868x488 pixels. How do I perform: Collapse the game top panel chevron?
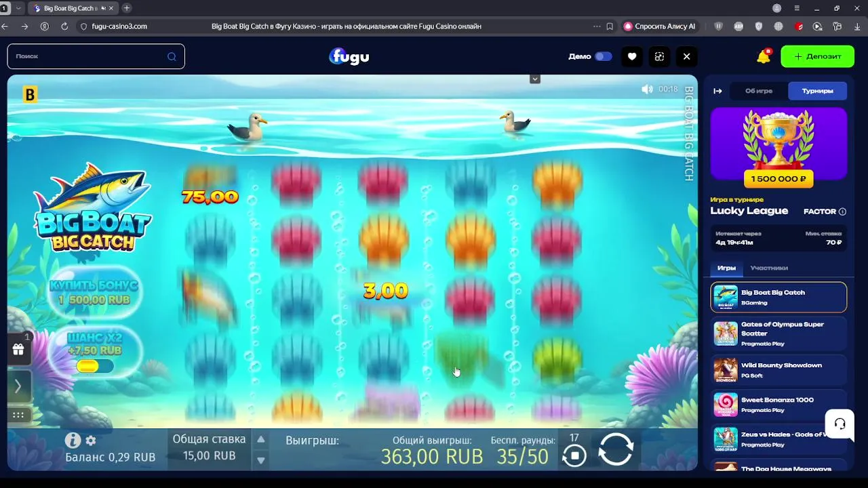pos(535,79)
